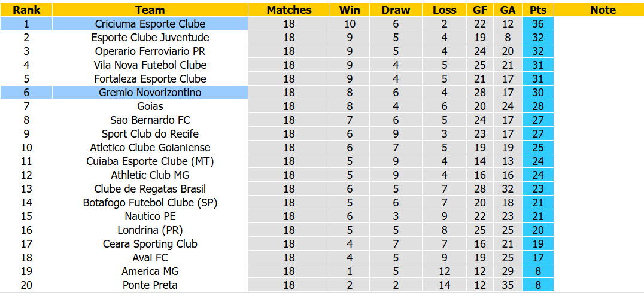The height and width of the screenshot is (293, 644).
Task: Select America MG team name
Action: (150, 271)
